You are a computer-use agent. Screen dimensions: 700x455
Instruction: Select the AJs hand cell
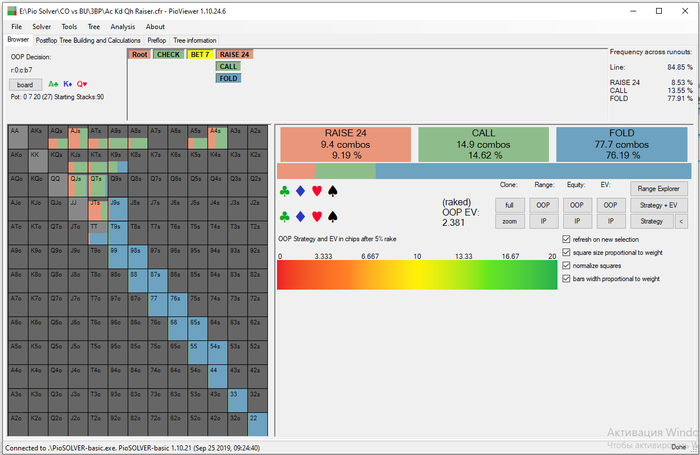pos(78,137)
